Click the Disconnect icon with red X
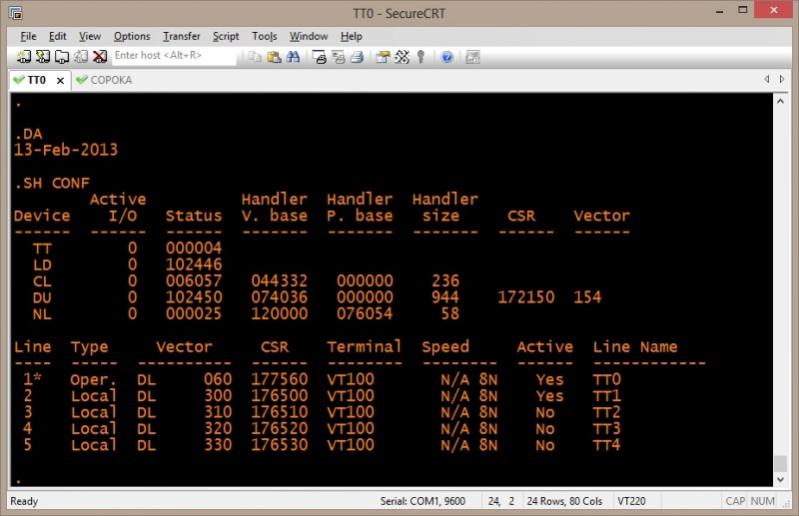Image resolution: width=799 pixels, height=516 pixels. (100, 56)
